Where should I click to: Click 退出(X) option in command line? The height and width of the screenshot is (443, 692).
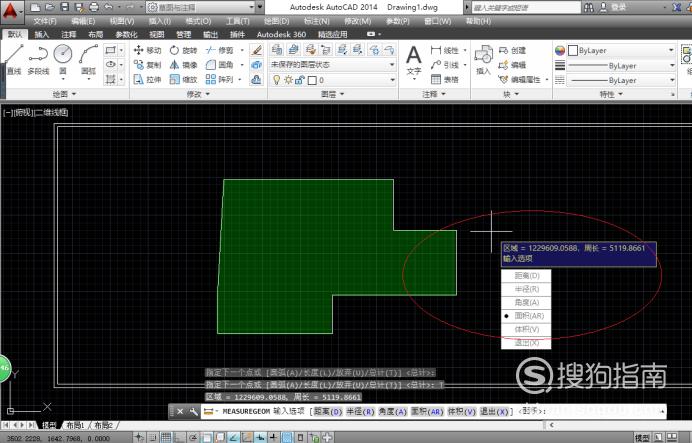coord(494,411)
